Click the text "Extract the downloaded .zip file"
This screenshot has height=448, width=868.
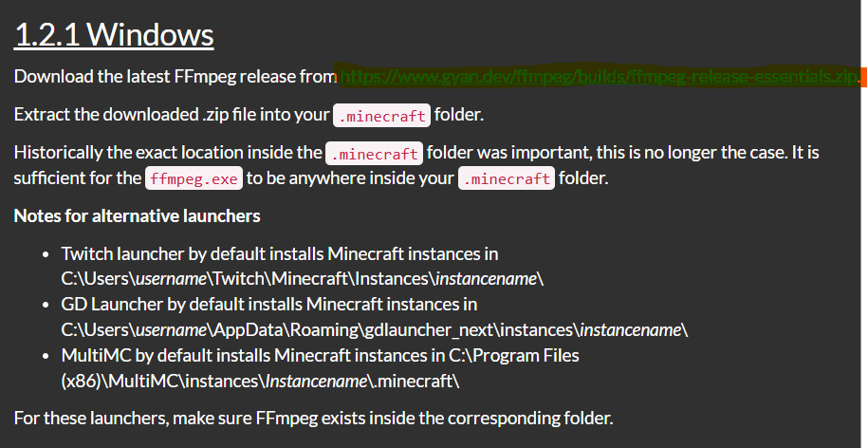(x=172, y=115)
